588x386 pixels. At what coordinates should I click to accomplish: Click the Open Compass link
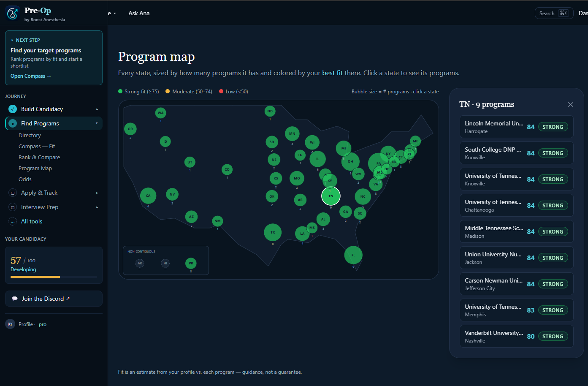(x=31, y=76)
